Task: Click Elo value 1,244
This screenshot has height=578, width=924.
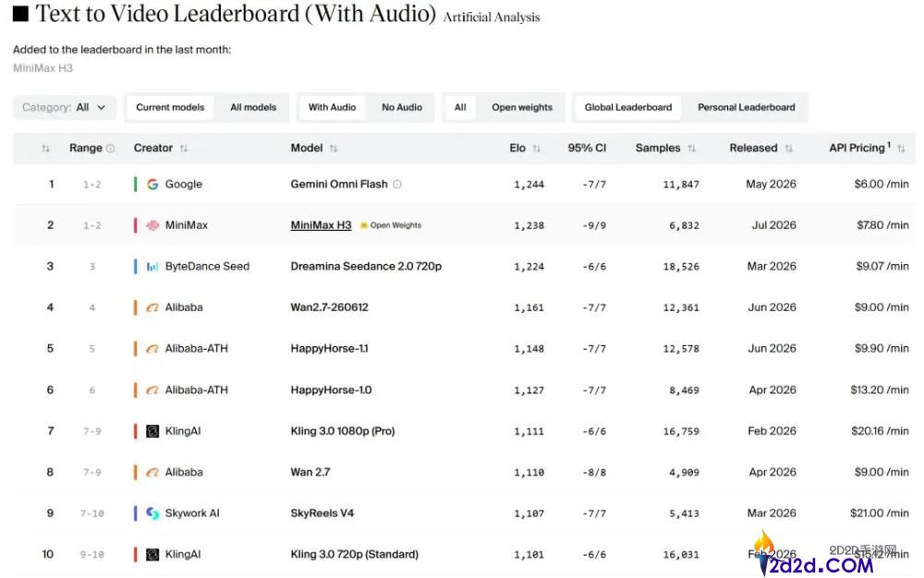Action: (x=529, y=185)
